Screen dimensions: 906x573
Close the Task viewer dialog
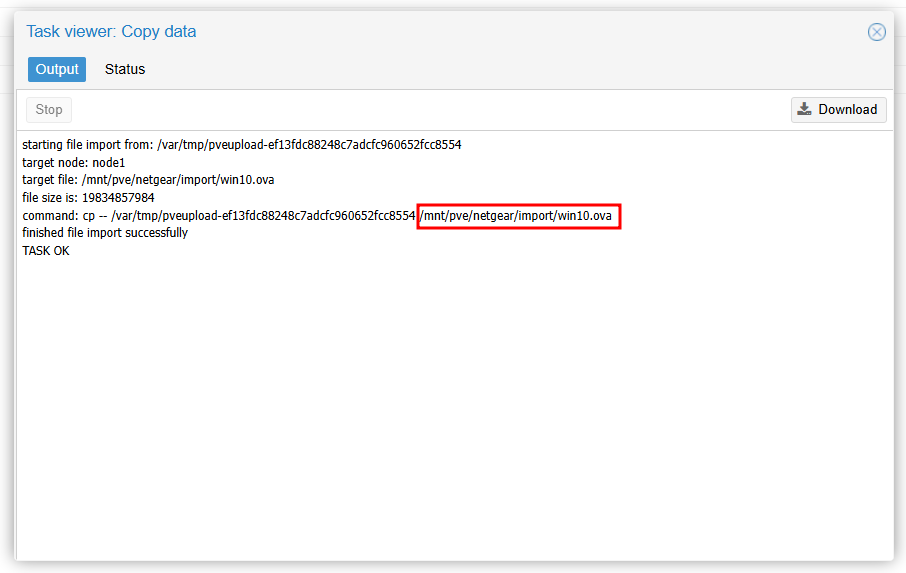[877, 32]
